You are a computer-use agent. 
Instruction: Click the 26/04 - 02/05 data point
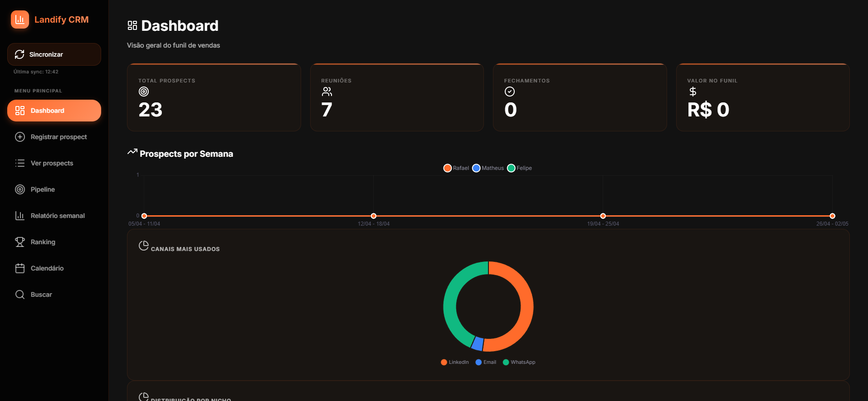pyautogui.click(x=833, y=216)
